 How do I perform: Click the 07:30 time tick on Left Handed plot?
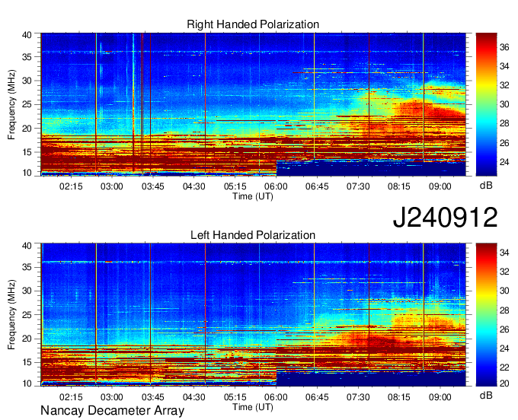pyautogui.click(x=358, y=396)
